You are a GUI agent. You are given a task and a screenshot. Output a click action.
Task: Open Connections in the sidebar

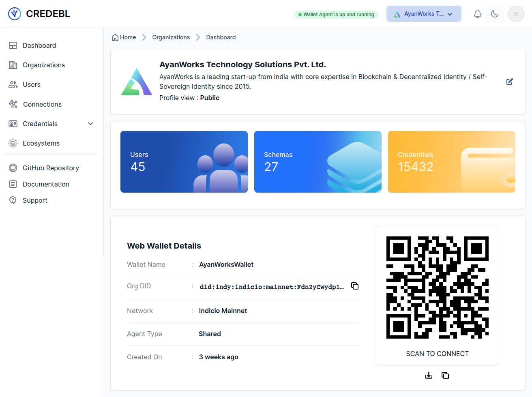point(42,104)
